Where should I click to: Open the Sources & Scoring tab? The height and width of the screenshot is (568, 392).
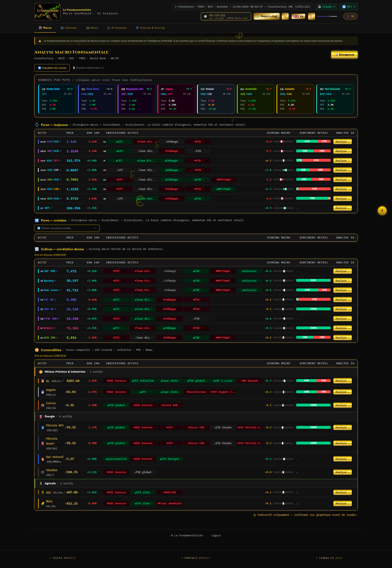click(x=150, y=28)
